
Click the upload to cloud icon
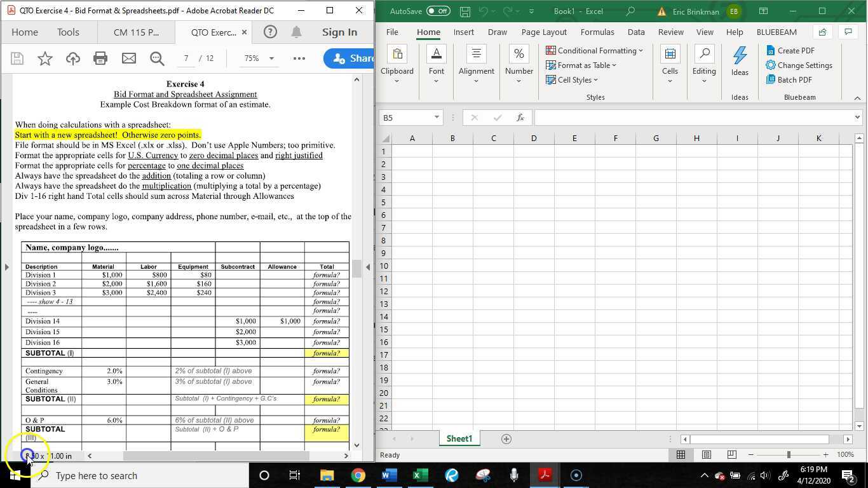73,58
